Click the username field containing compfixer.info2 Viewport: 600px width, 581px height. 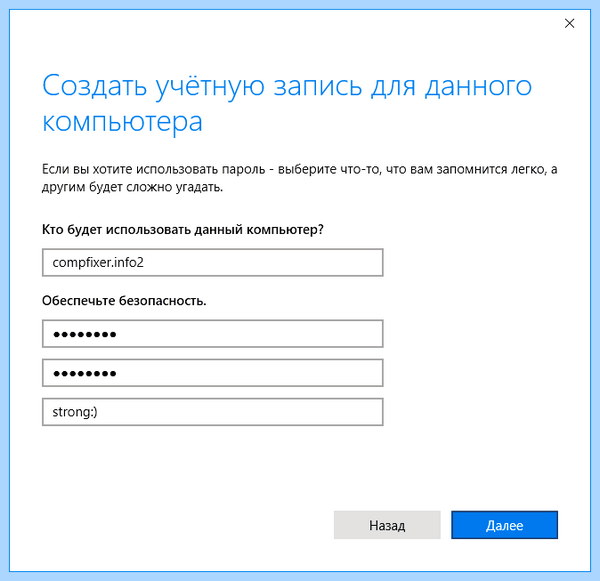click(x=212, y=263)
